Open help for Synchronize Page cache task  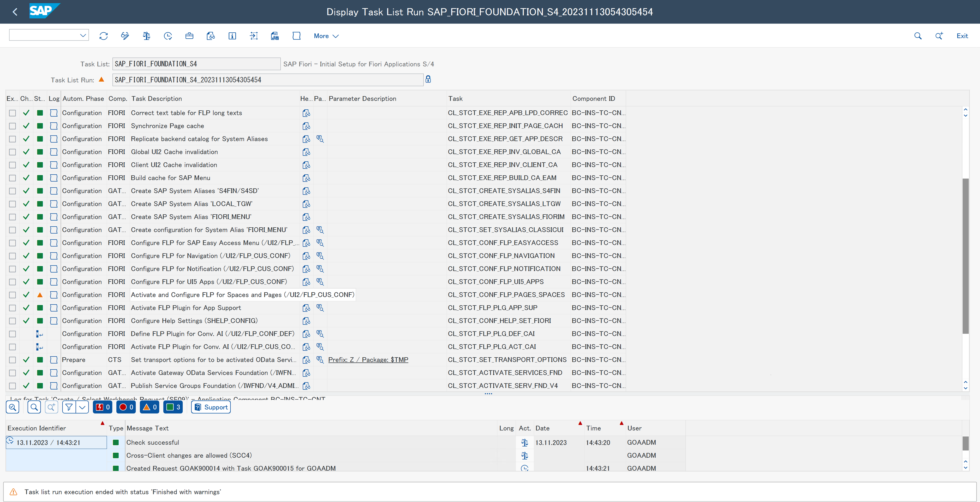(306, 126)
